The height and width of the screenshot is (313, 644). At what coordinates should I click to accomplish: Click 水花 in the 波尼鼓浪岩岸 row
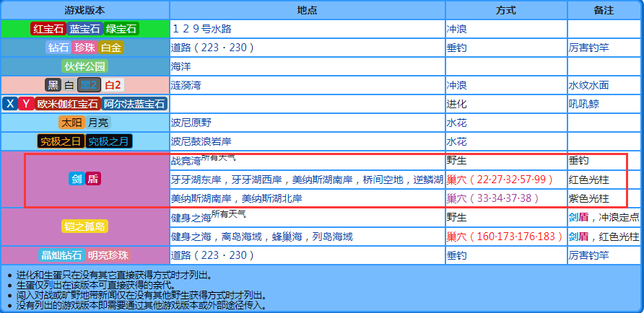[457, 141]
